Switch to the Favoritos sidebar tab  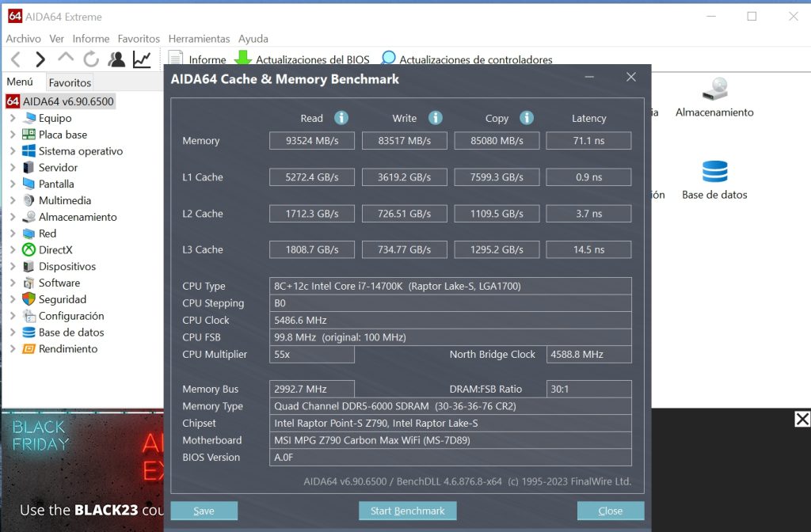tap(70, 82)
